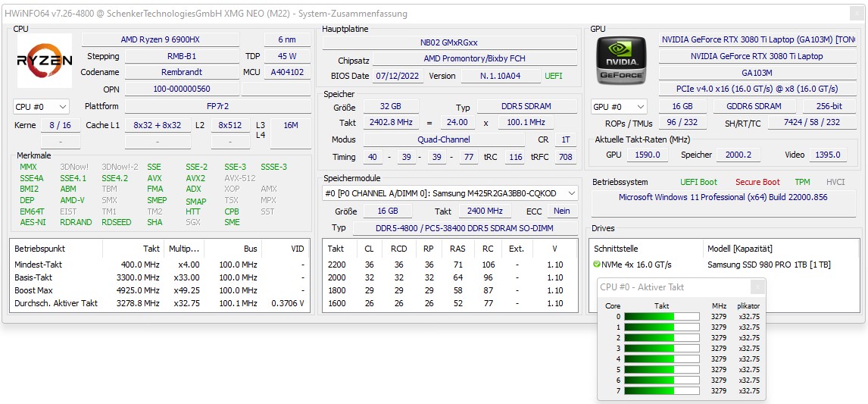This screenshot has height=404, width=868.
Task: Click the Video clock 1395.0 field
Action: coord(828,155)
